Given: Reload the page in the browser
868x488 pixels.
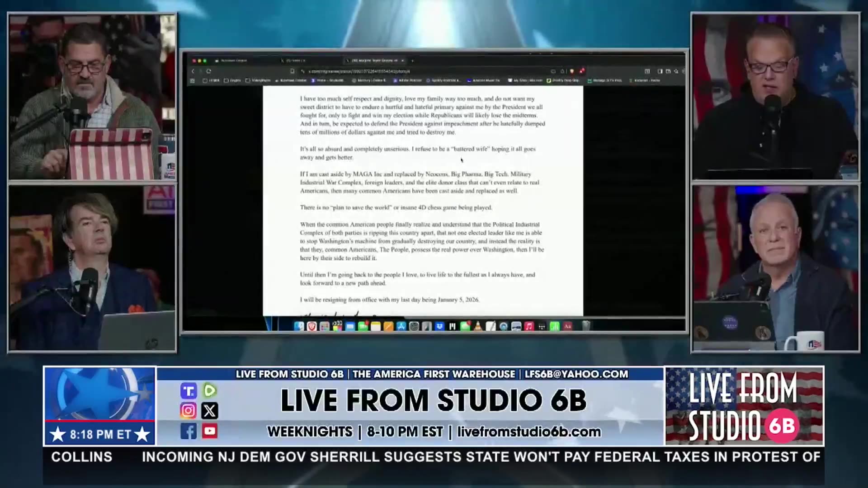Looking at the screenshot, I should 208,71.
